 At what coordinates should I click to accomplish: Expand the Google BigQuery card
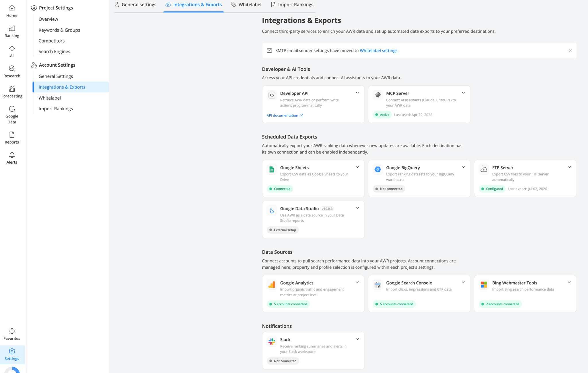pos(463,167)
